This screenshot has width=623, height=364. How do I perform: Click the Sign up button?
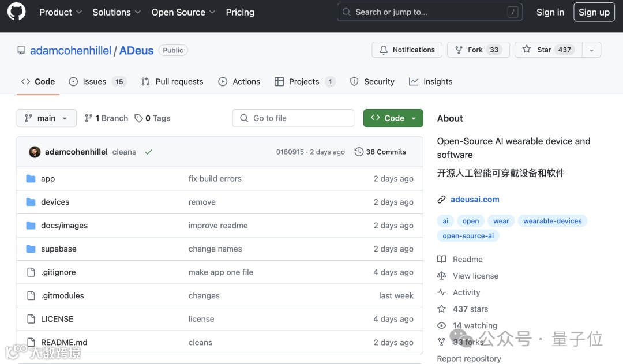pos(594,12)
